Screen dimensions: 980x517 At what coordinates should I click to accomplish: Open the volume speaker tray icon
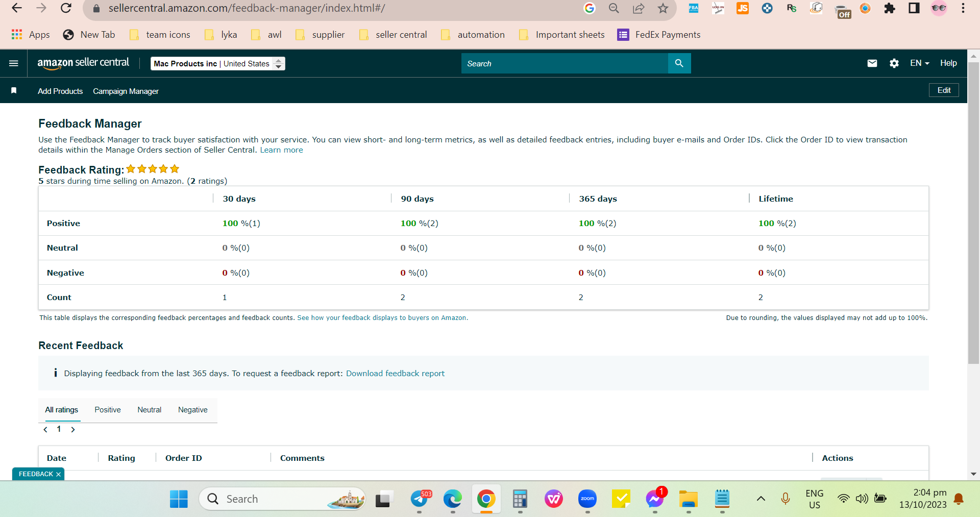(862, 499)
